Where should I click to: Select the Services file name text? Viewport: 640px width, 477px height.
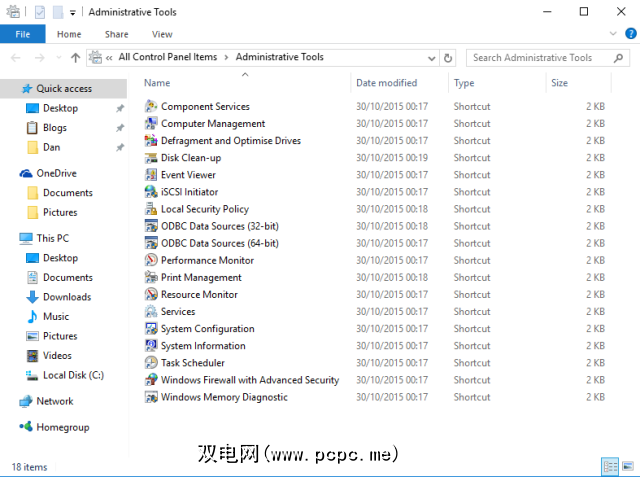[178, 312]
